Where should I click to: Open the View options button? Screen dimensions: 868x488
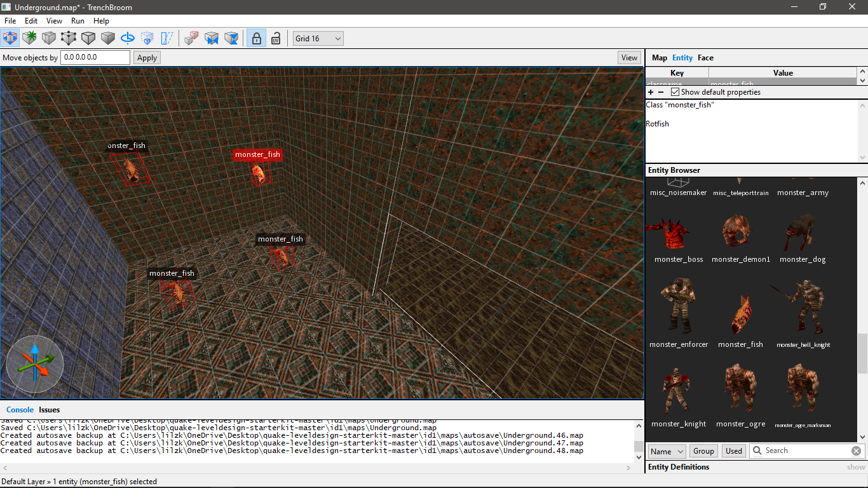(629, 58)
